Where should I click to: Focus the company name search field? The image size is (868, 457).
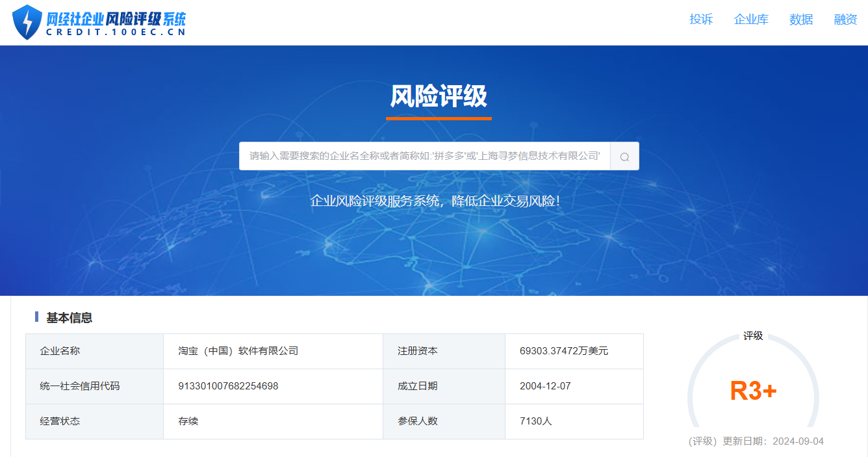coord(424,156)
